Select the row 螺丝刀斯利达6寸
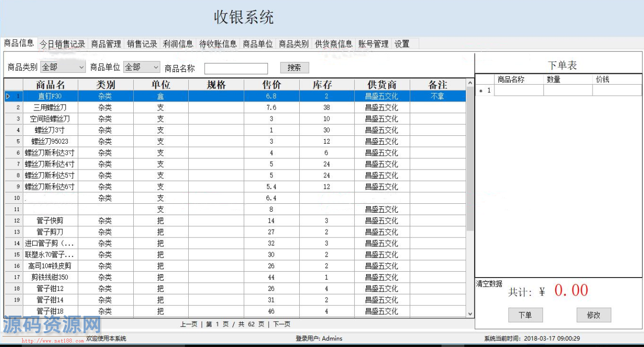The image size is (644, 347). 235,187
